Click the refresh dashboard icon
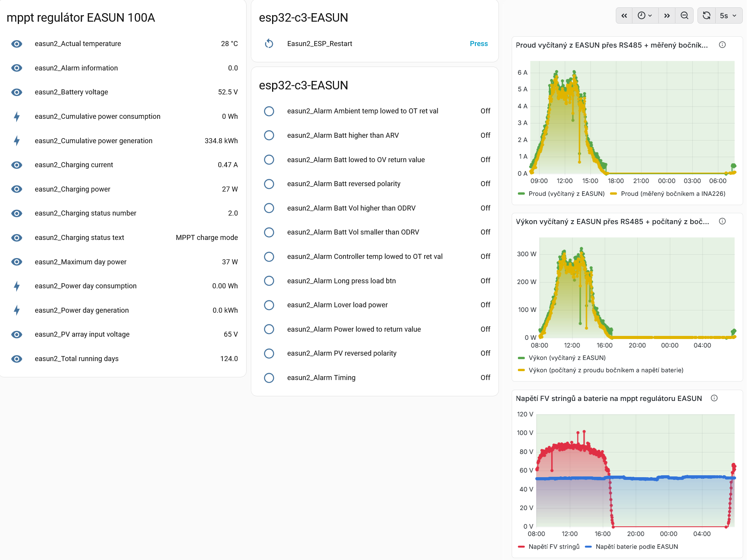The height and width of the screenshot is (560, 747). click(x=706, y=15)
